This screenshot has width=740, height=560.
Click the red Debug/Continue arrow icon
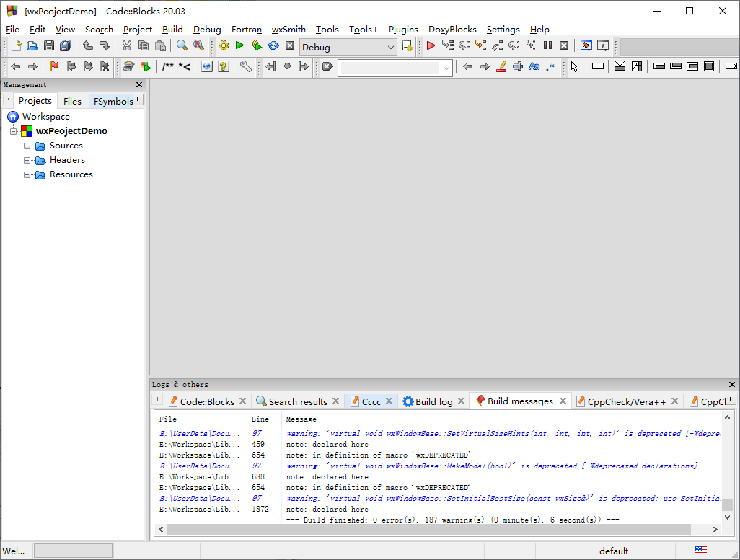[x=431, y=45]
